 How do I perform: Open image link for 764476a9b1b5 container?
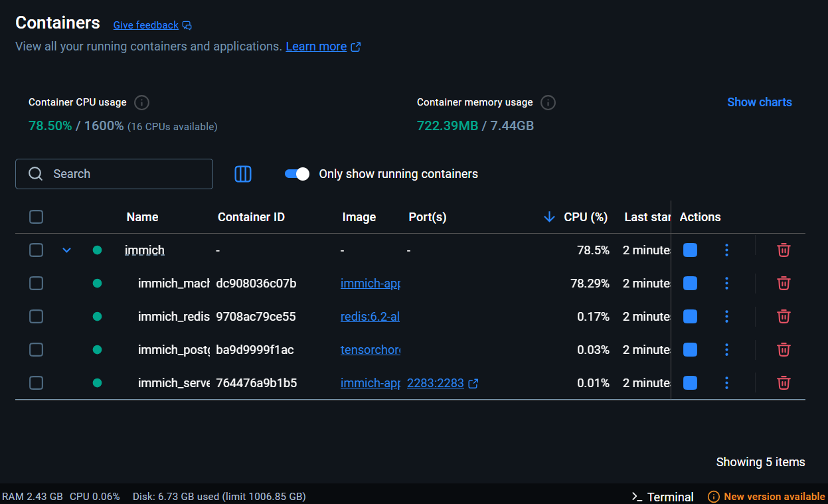pyautogui.click(x=371, y=383)
